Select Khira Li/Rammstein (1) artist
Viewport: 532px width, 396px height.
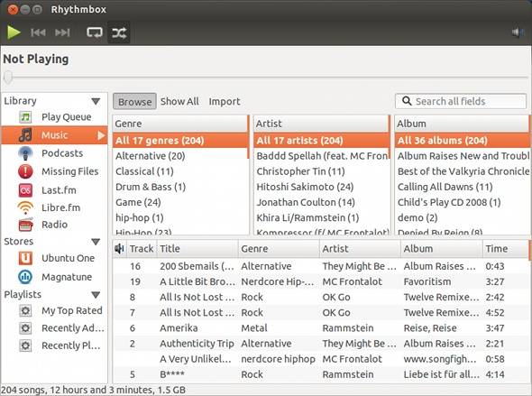coord(321,218)
